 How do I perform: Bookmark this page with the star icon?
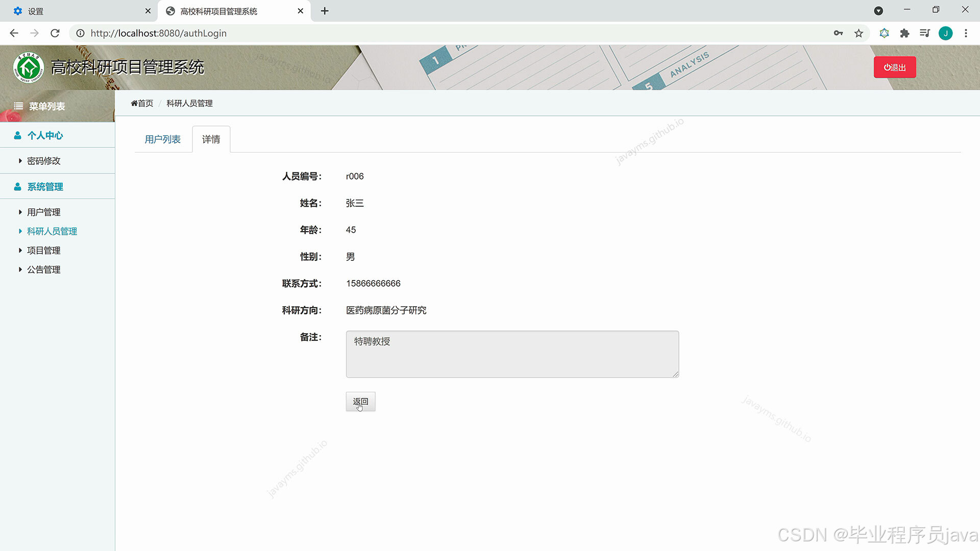pos(859,33)
